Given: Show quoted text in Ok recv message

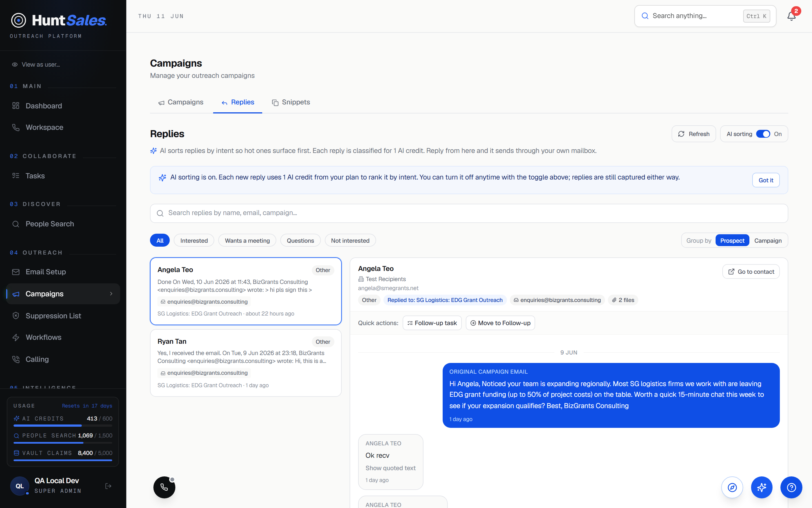Looking at the screenshot, I should (x=390, y=468).
